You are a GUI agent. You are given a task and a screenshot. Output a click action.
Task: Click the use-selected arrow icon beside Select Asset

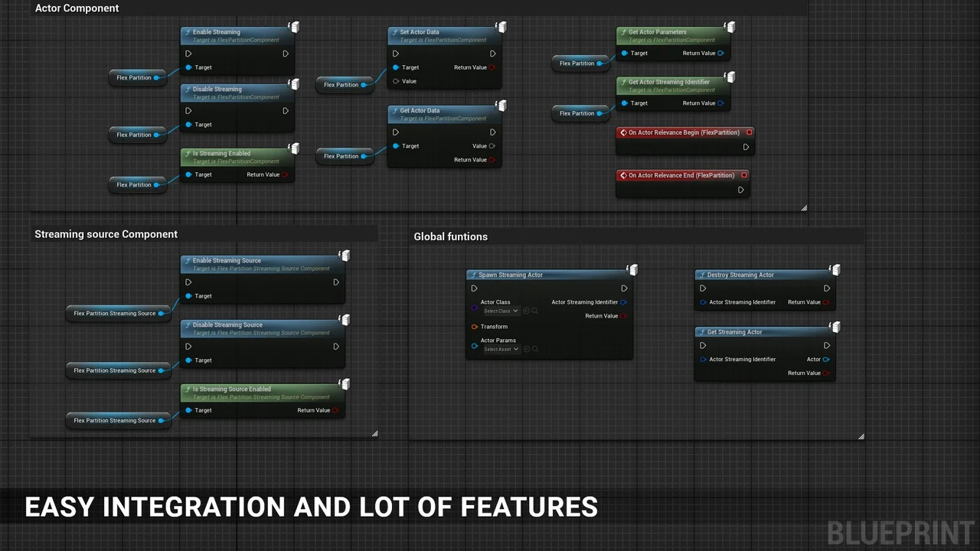(x=527, y=349)
